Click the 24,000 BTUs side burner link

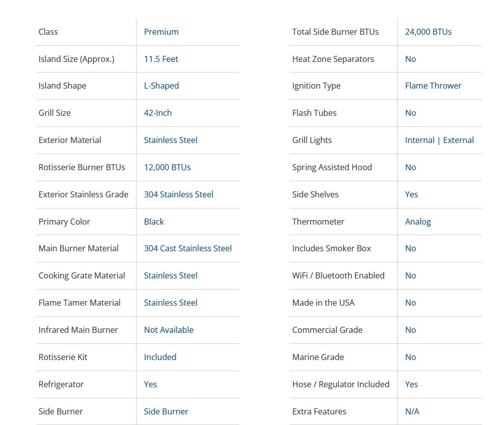coord(428,32)
